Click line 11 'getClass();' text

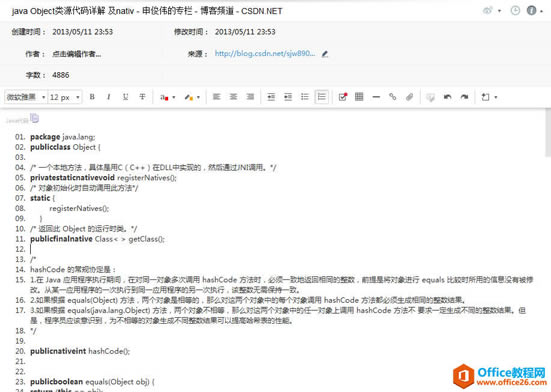(x=147, y=239)
